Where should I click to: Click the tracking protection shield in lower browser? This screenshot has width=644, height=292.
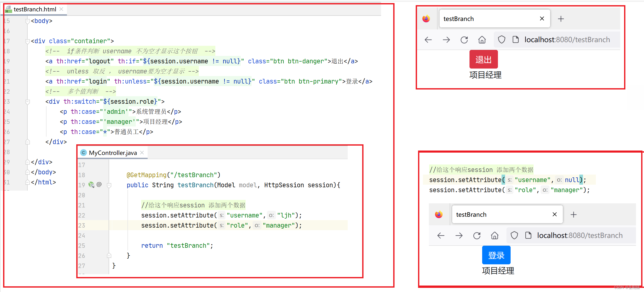coord(514,235)
